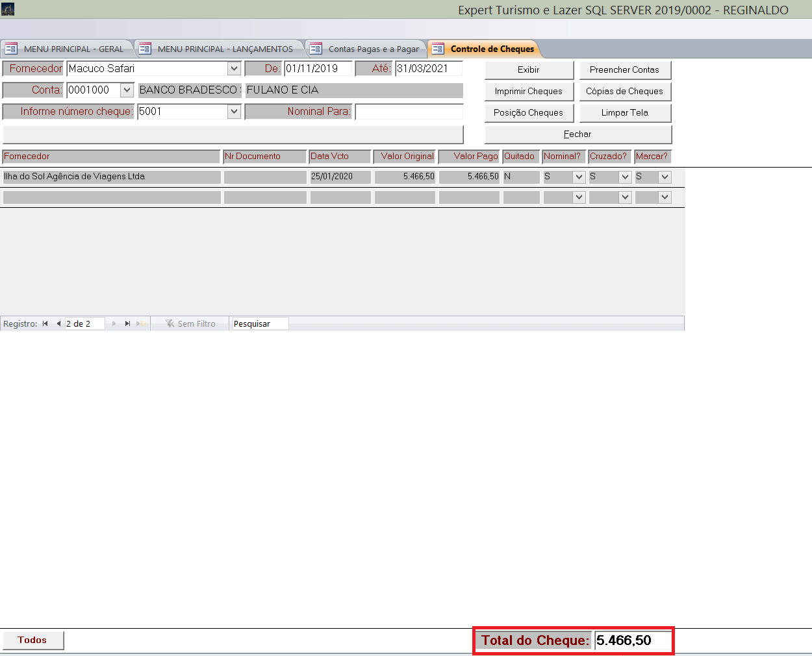
Task: Go to last record arrow
Action: point(127,323)
